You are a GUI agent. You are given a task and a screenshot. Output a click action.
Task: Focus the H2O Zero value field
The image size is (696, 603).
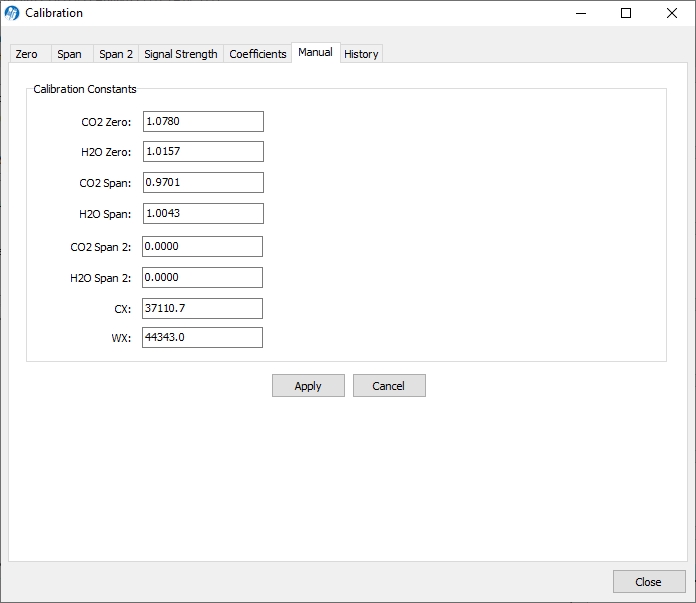click(203, 152)
